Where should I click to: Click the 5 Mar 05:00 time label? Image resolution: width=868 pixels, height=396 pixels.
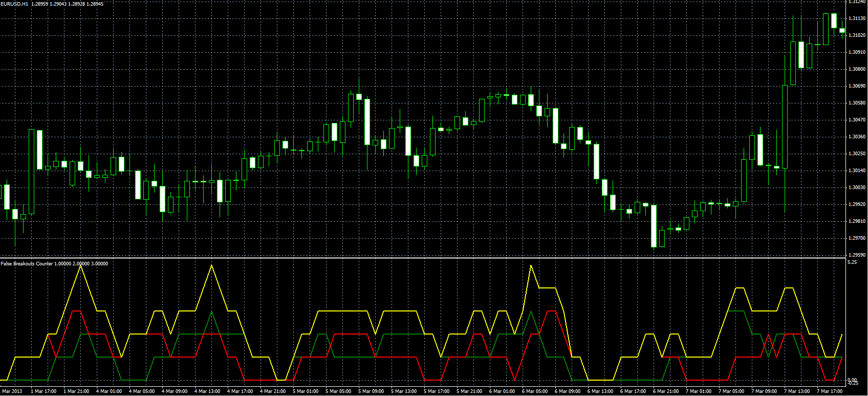pyautogui.click(x=338, y=391)
